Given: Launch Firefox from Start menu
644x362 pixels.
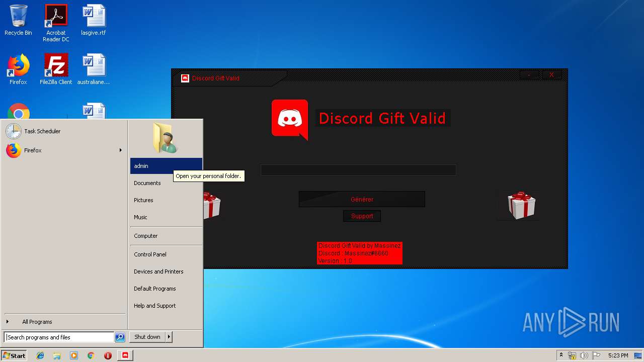Looking at the screenshot, I should pyautogui.click(x=64, y=150).
